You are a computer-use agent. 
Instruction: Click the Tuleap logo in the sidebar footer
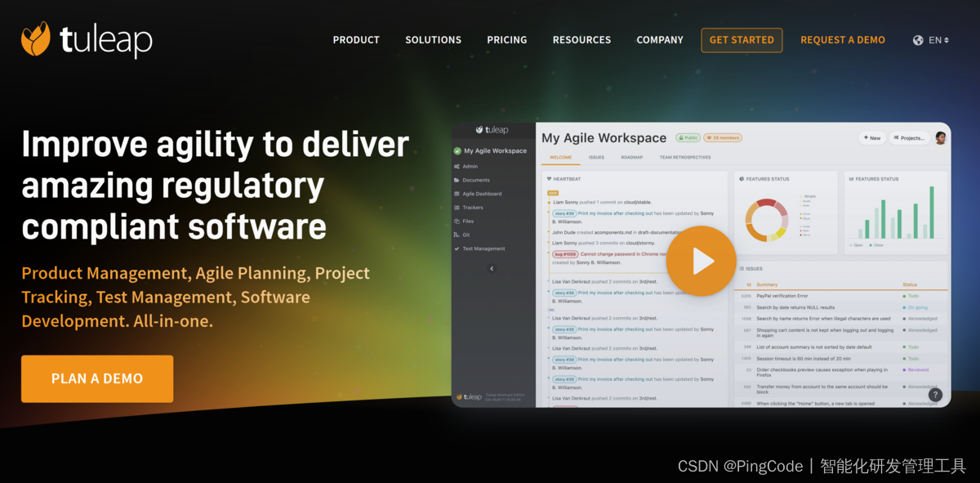(x=469, y=396)
